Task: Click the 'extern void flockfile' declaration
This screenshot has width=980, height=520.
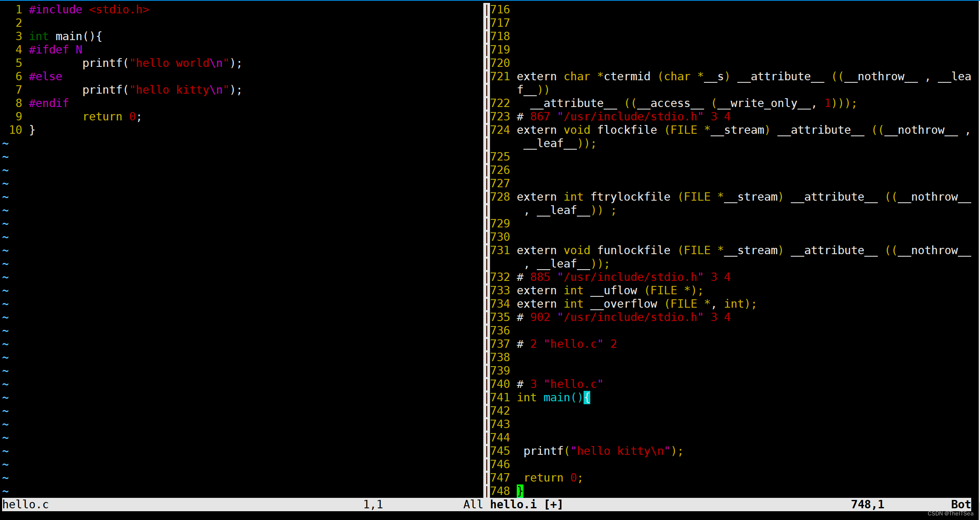Action: pos(744,136)
